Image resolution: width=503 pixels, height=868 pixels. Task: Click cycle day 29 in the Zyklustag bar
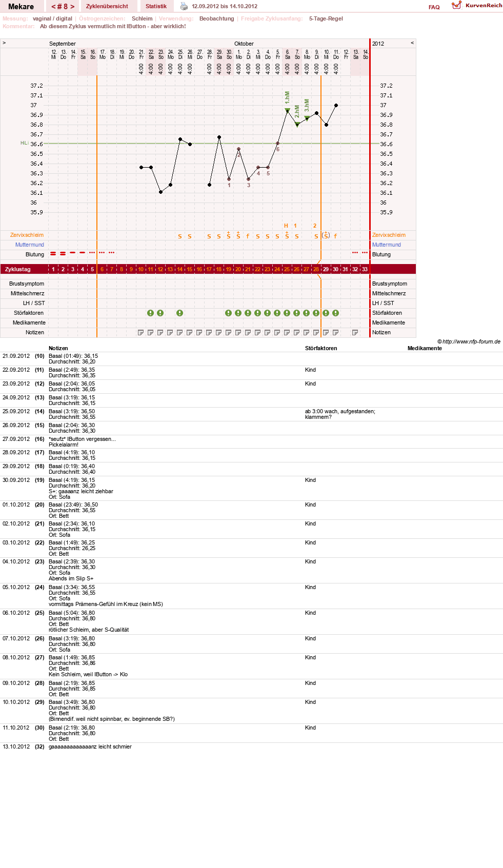(326, 269)
